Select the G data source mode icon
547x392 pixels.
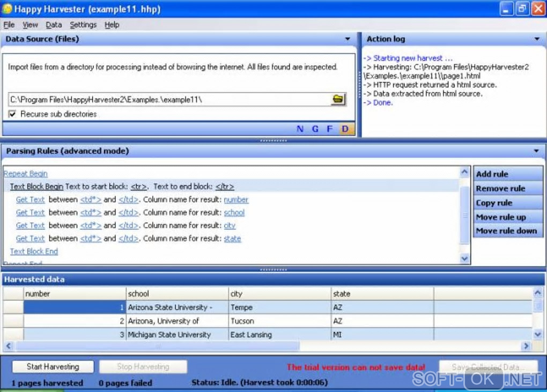[x=315, y=129]
